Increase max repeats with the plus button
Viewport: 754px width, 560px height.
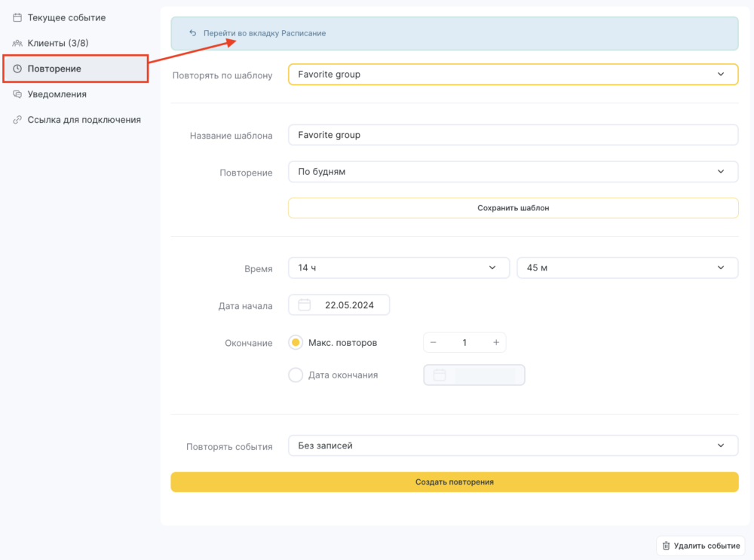496,342
